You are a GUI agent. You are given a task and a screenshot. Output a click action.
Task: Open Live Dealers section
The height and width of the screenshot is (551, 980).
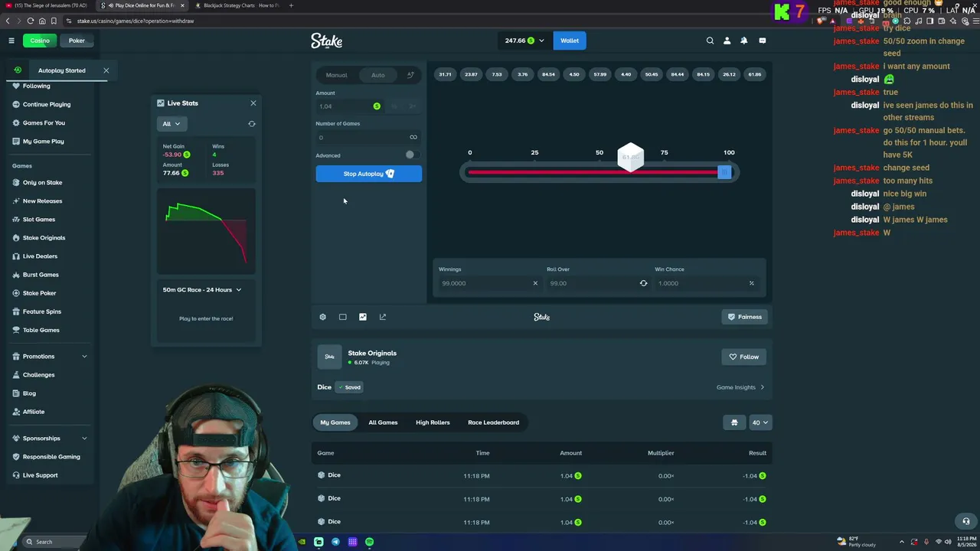tap(40, 256)
